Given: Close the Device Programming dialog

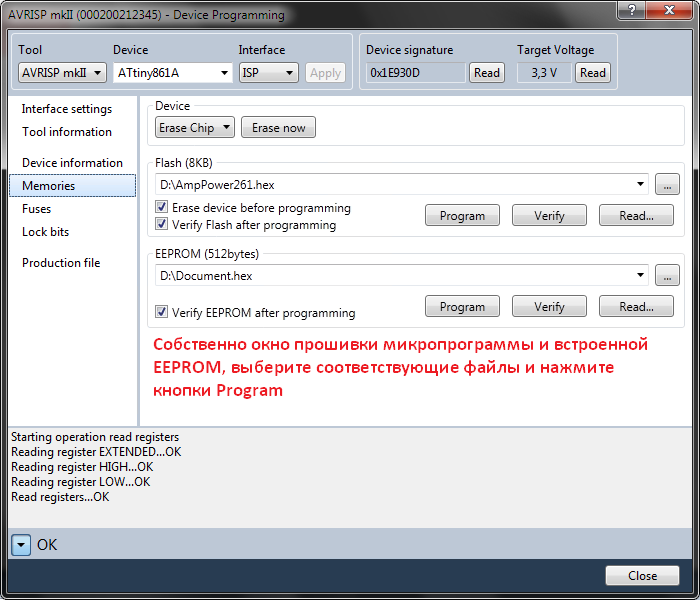Looking at the screenshot, I should coord(642,575).
